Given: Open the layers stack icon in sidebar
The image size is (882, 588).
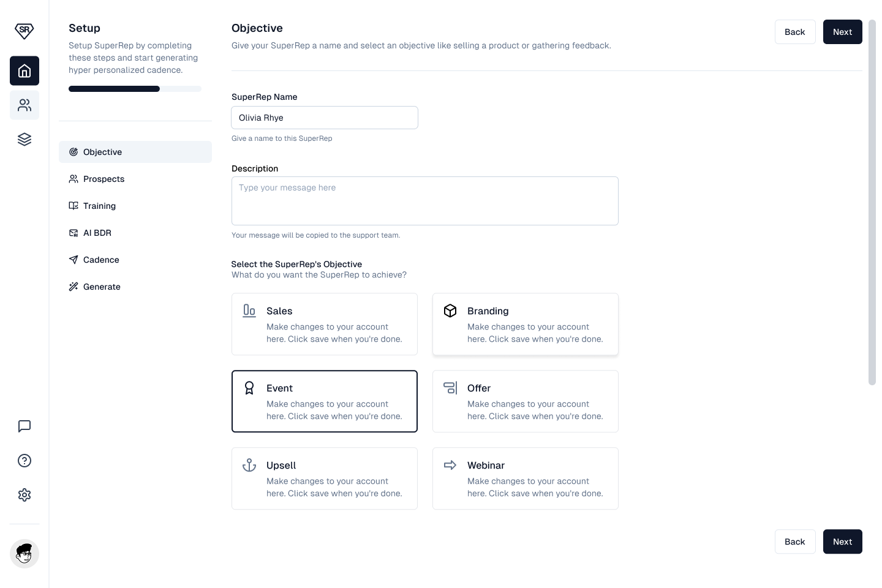Looking at the screenshot, I should point(24,140).
